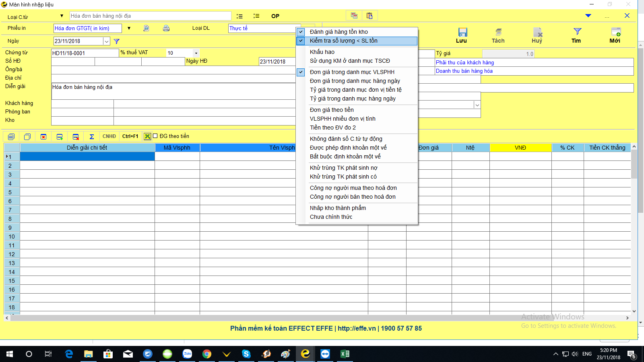
Task: Open the Ngày date picker dropdown
Action: [107, 41]
